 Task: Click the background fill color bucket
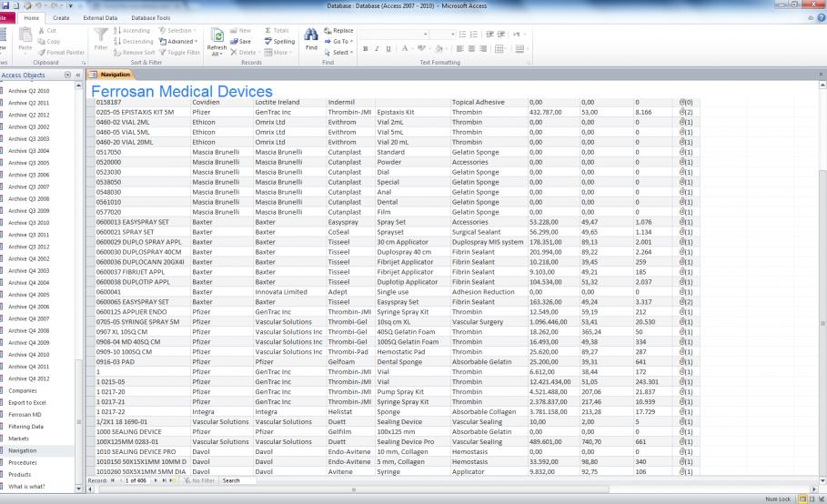pos(439,48)
